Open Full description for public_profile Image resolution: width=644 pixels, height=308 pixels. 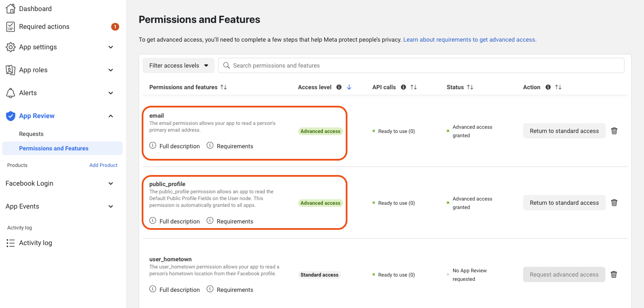(x=175, y=221)
